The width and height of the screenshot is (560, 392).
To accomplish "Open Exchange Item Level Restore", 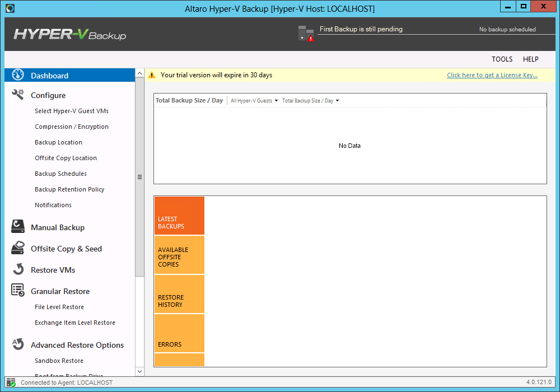I will pyautogui.click(x=75, y=323).
